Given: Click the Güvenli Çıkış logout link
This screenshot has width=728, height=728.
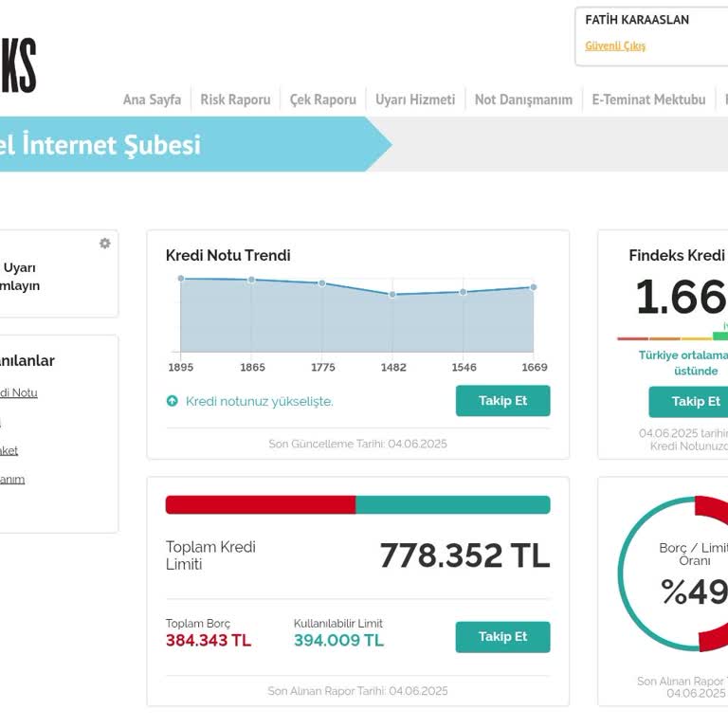Looking at the screenshot, I should 615,45.
